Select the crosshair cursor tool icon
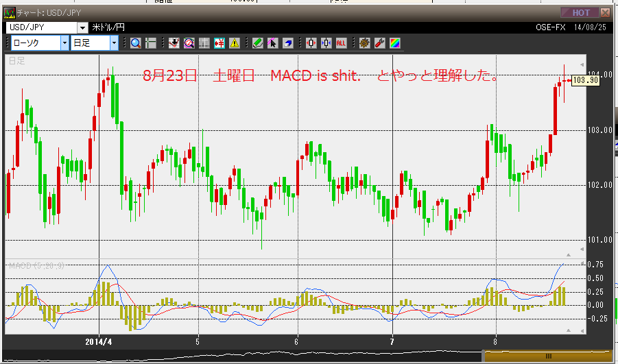 [151, 43]
